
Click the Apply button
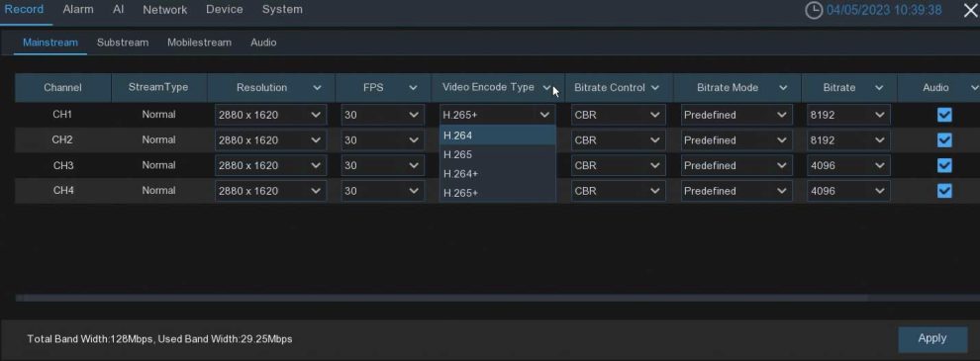[x=931, y=338]
